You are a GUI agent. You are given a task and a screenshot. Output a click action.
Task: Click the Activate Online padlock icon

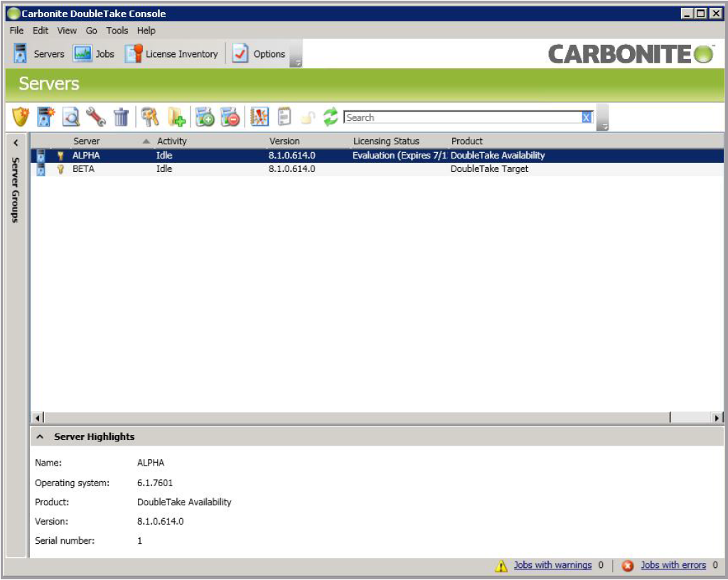tap(308, 118)
